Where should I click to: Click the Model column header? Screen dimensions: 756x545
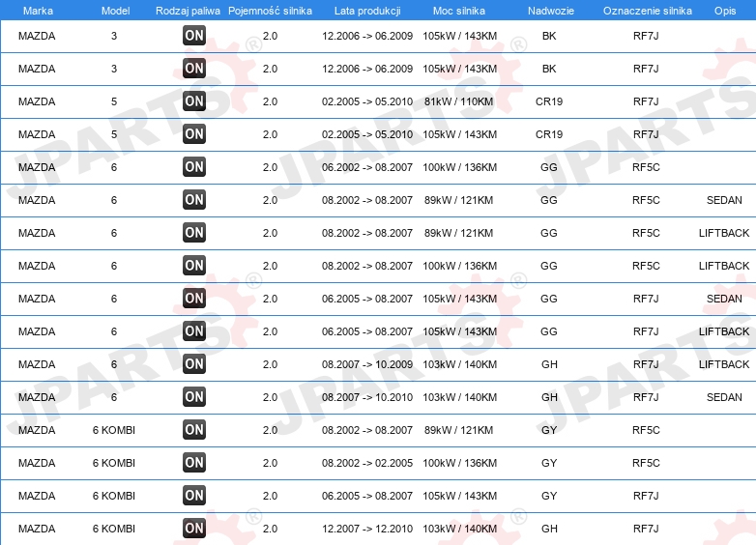point(115,11)
